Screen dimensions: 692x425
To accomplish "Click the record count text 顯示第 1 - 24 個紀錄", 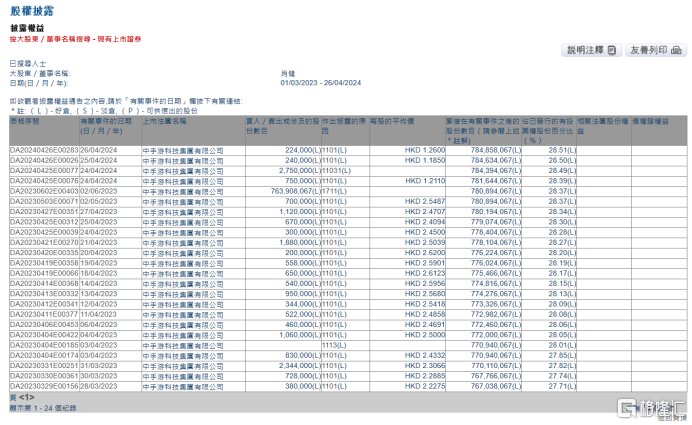I will coord(43,408).
